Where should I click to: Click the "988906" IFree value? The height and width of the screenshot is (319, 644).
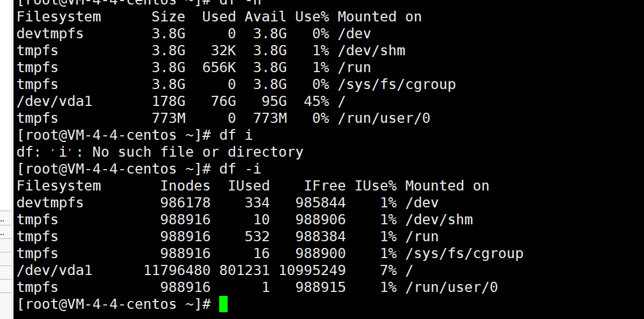(321, 219)
